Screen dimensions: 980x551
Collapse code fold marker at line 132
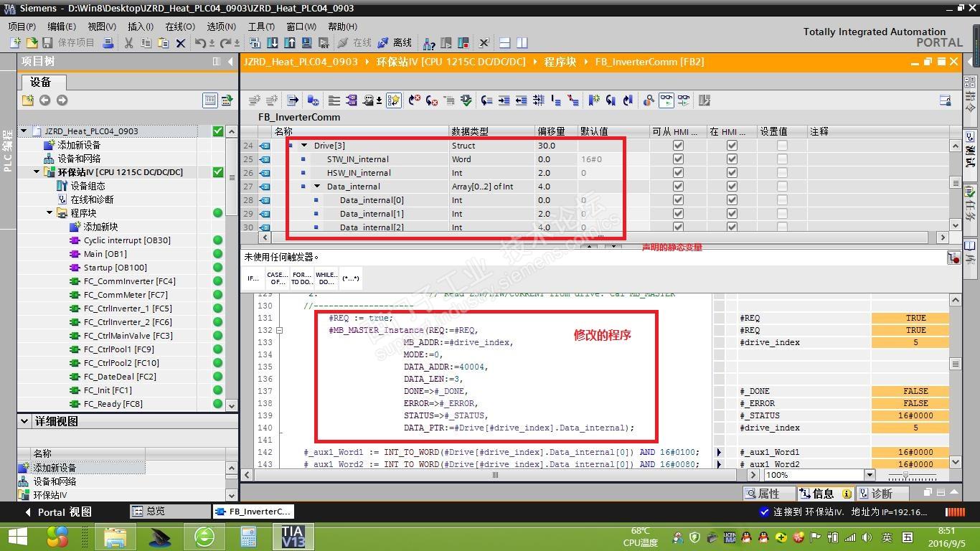click(x=279, y=331)
